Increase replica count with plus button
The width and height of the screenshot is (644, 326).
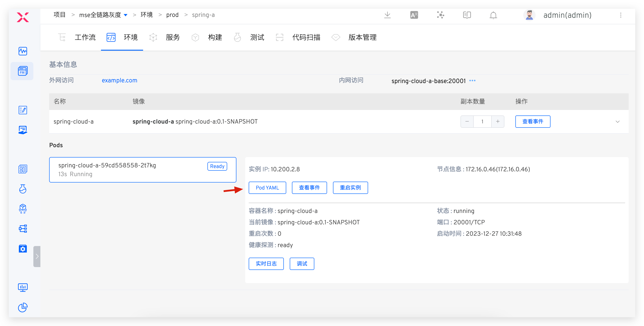pos(498,122)
